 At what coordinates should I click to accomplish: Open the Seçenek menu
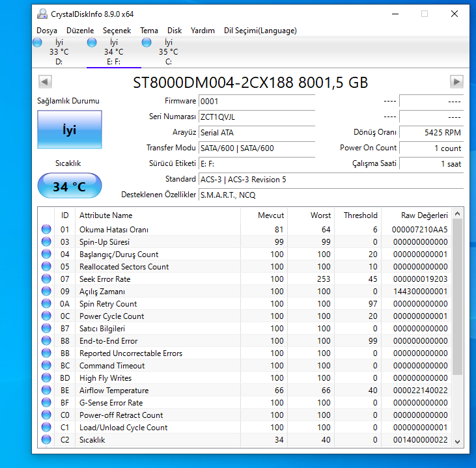tap(117, 31)
